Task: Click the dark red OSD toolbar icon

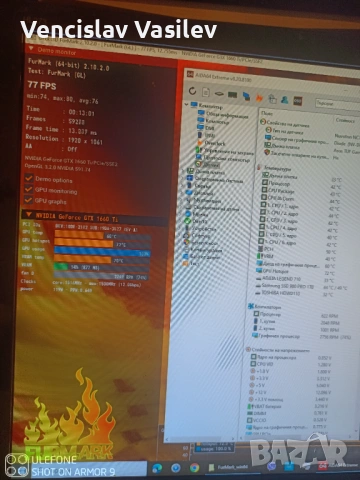Action: pos(297,101)
